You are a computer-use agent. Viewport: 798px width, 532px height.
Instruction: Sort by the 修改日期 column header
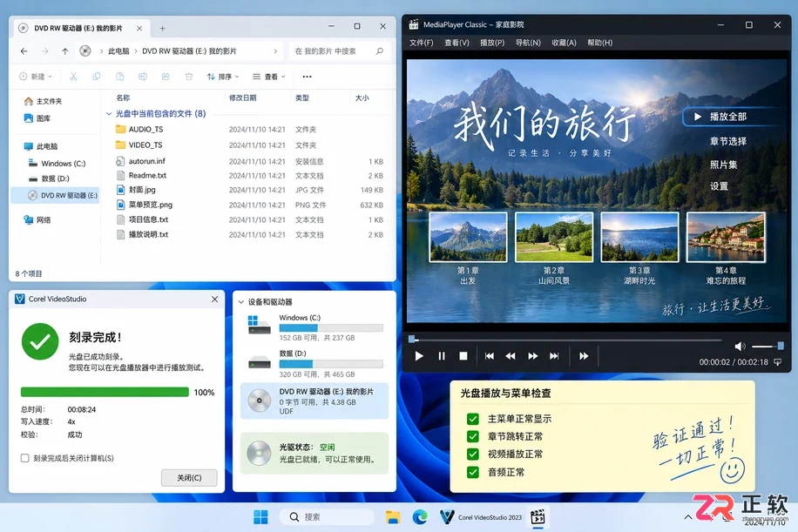[242, 98]
